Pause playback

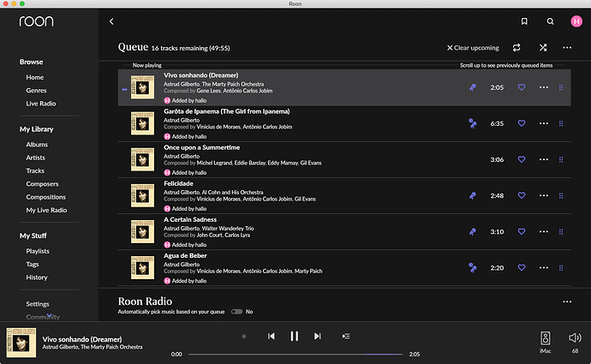click(295, 336)
